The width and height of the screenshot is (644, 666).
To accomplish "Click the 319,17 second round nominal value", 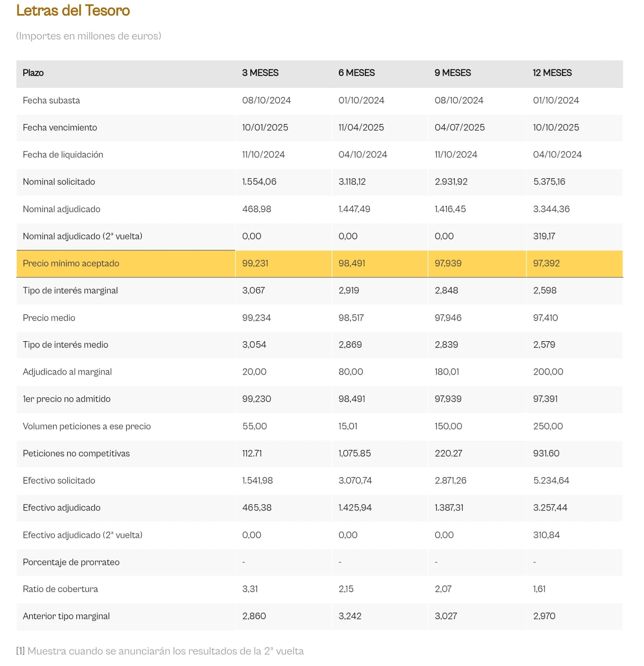I will [x=544, y=236].
